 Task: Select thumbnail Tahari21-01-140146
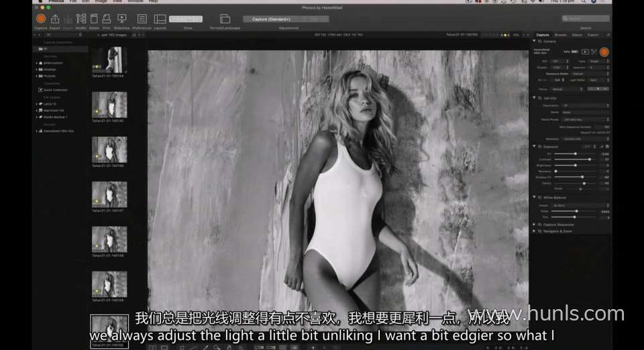click(x=109, y=150)
